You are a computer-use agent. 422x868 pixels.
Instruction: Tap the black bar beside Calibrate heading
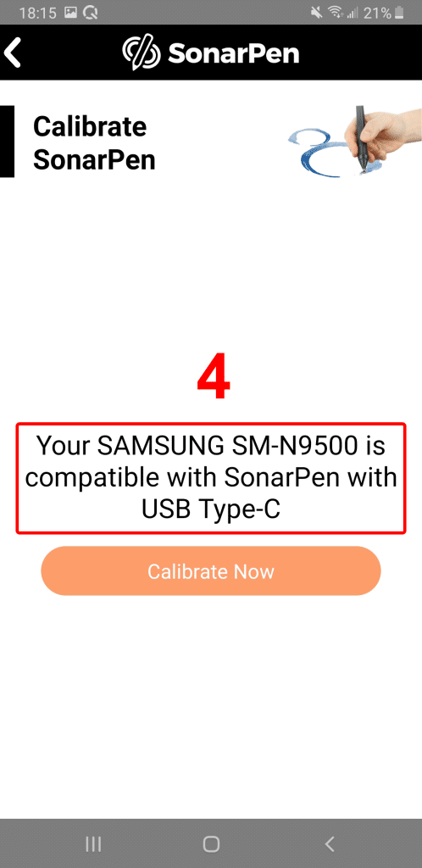7,142
